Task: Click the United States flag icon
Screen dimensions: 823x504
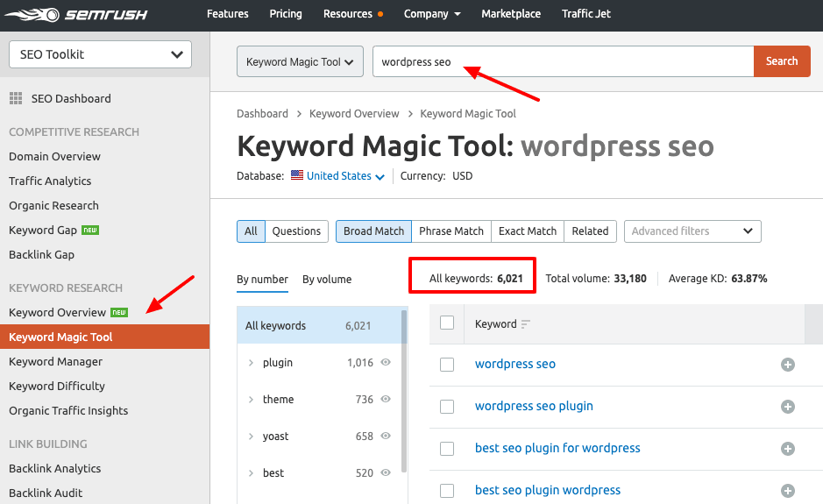Action: [297, 174]
